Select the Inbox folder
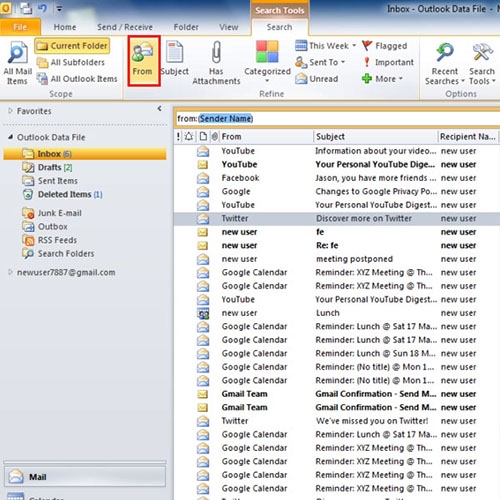500x500 pixels. point(85,154)
